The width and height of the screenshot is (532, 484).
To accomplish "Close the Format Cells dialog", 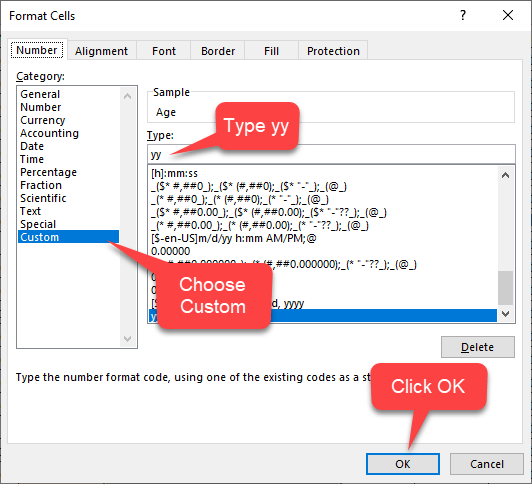I will 508,15.
